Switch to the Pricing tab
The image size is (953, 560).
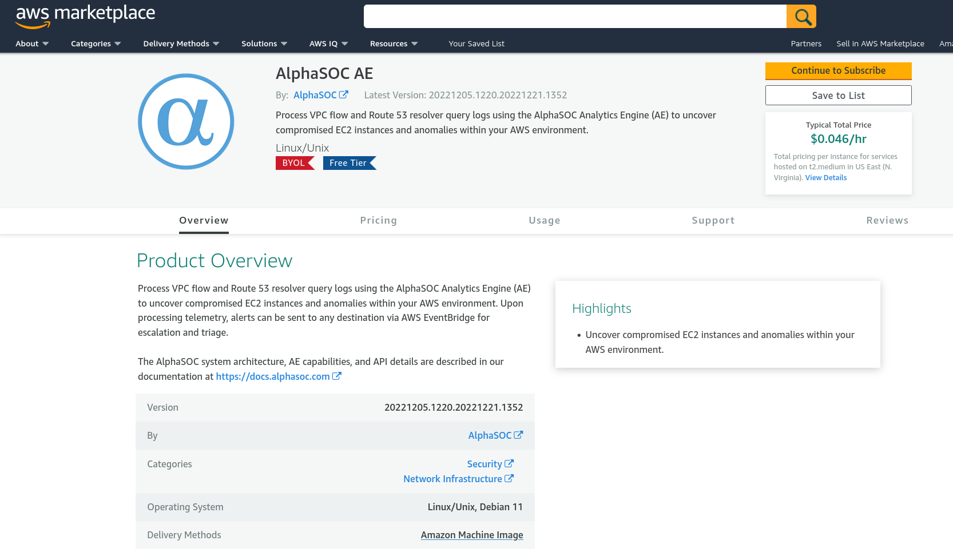click(x=379, y=221)
